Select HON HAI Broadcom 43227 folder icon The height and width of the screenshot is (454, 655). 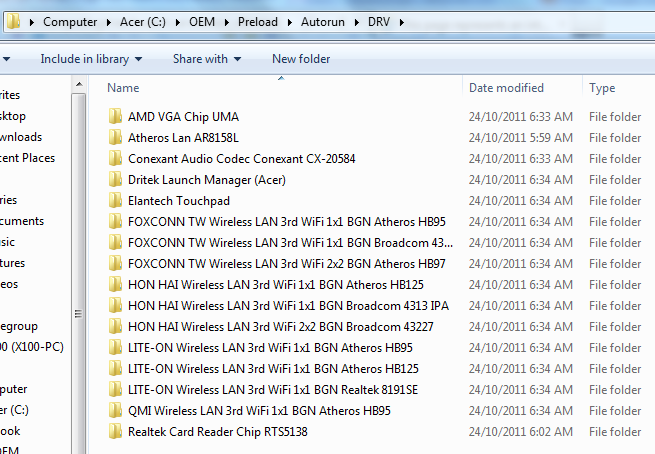click(115, 327)
